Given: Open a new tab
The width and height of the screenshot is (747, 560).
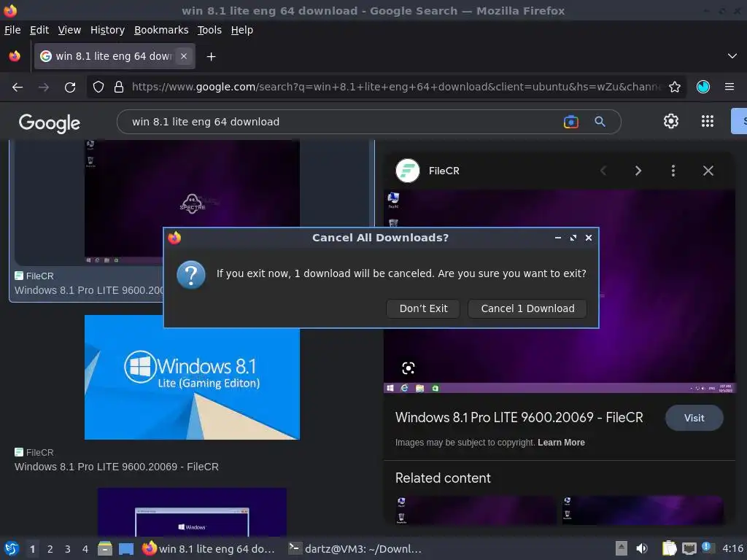Looking at the screenshot, I should pyautogui.click(x=211, y=57).
